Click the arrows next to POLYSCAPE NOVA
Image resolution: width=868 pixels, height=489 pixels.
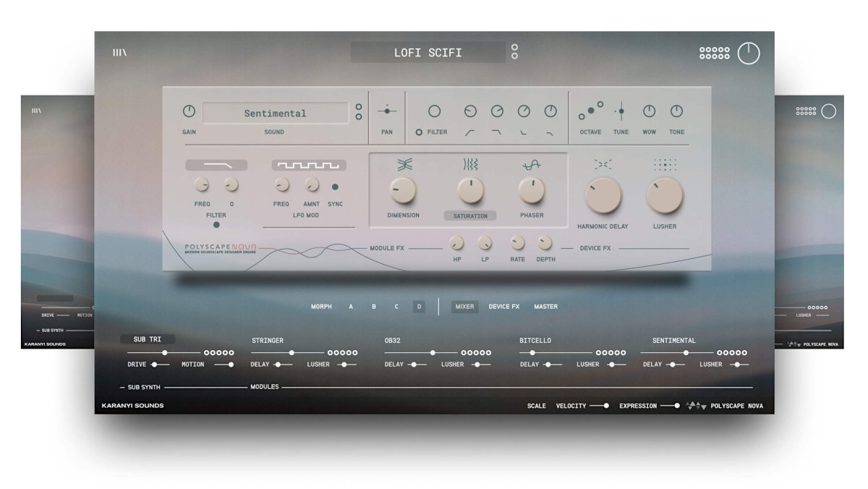tap(696, 406)
